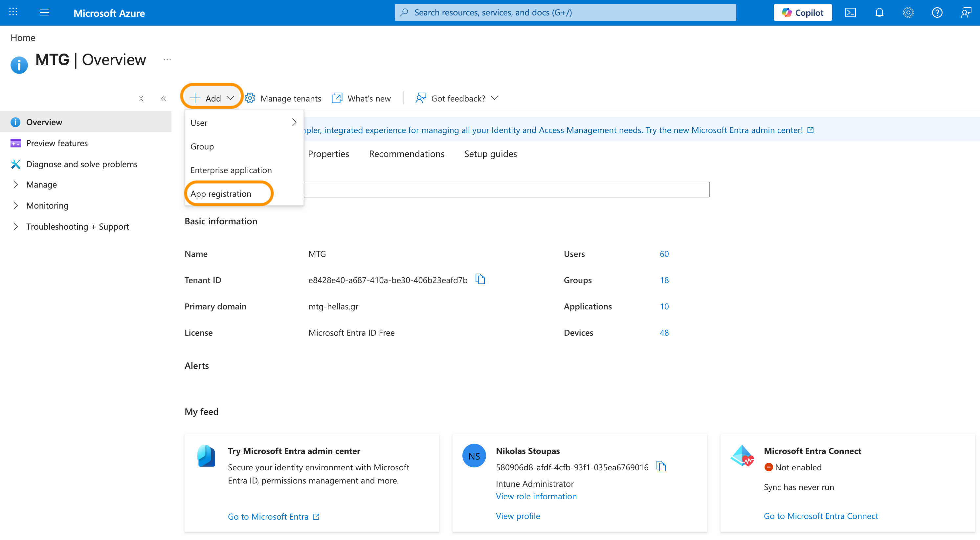The width and height of the screenshot is (980, 540).
Task: Click the primary domain mtg-hellas.gr
Action: click(x=333, y=306)
